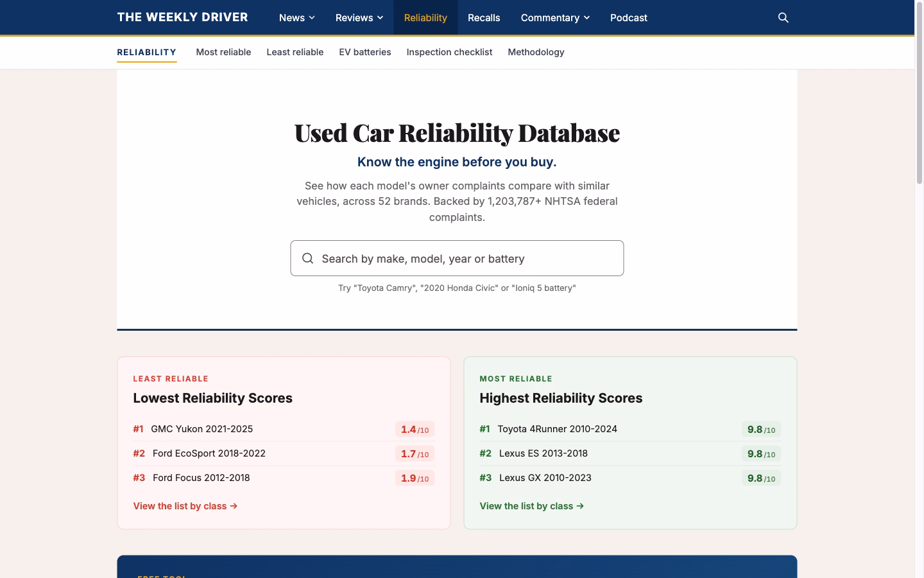924x578 pixels.
Task: Expand the Reviews dropdown menu
Action: 359,17
